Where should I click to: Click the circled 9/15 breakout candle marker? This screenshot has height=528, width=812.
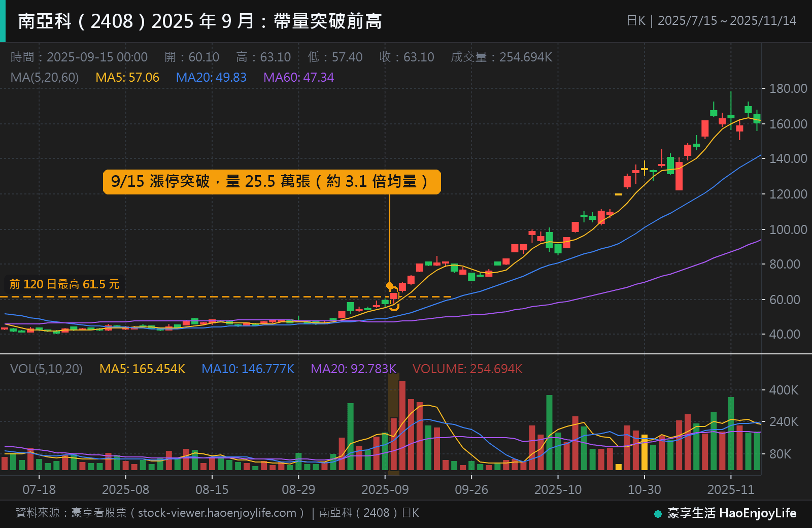(394, 298)
